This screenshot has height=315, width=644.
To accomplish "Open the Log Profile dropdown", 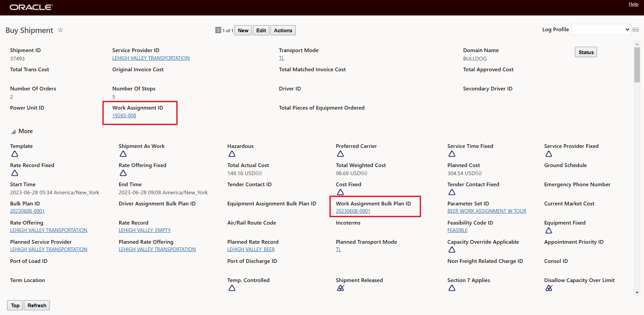I will [x=601, y=30].
